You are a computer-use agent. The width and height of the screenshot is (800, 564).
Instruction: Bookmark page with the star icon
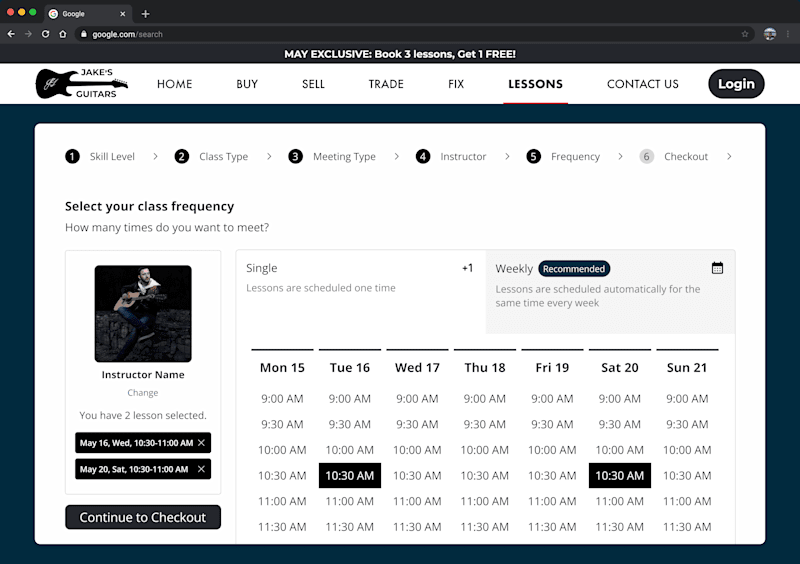pyautogui.click(x=744, y=34)
